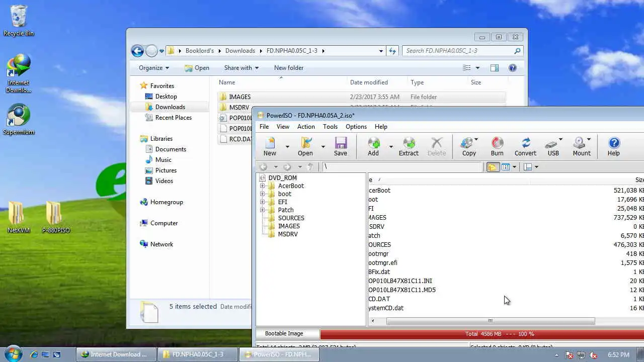Image resolution: width=644 pixels, height=362 pixels.
Task: Click the network tray icon
Action: (x=581, y=355)
